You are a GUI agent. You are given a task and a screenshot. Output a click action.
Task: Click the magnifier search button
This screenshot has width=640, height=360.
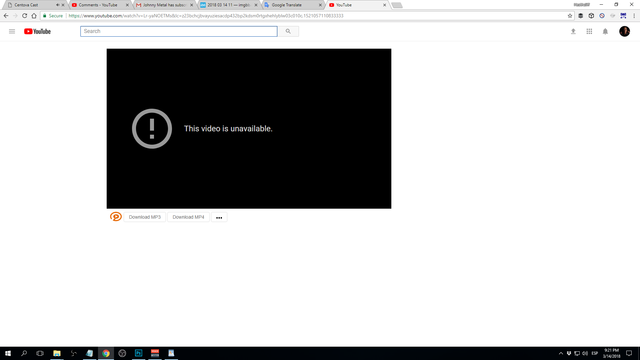(288, 31)
